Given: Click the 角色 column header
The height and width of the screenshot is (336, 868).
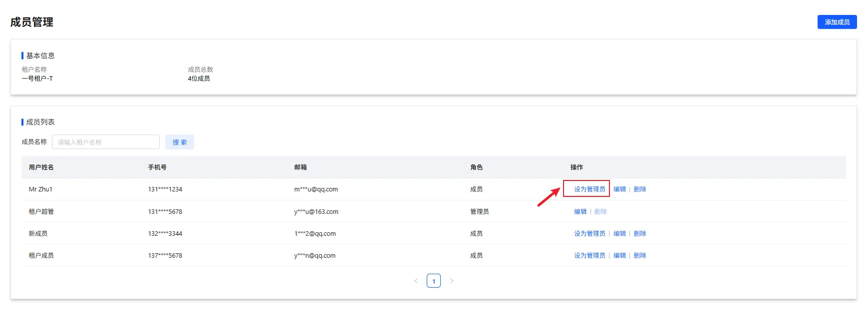Looking at the screenshot, I should click(x=476, y=168).
